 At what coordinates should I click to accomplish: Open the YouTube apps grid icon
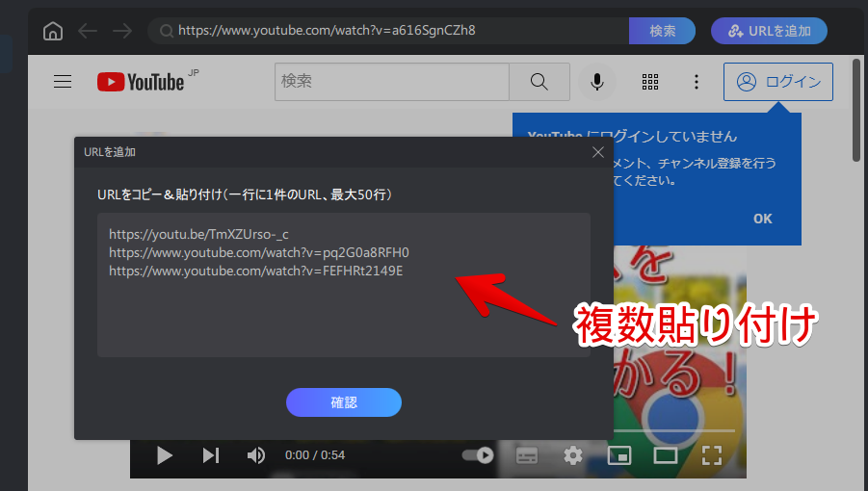click(x=650, y=82)
